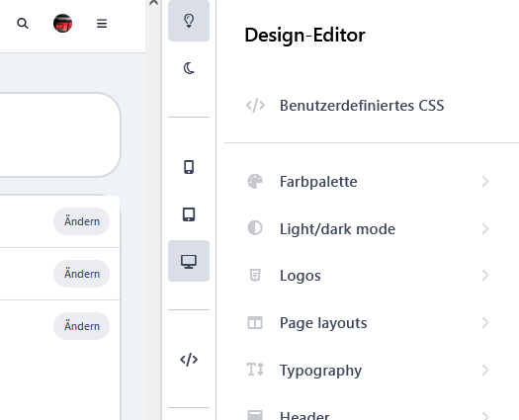This screenshot has width=519, height=420.
Task: Expand the Light/dark mode chevron
Action: [485, 228]
